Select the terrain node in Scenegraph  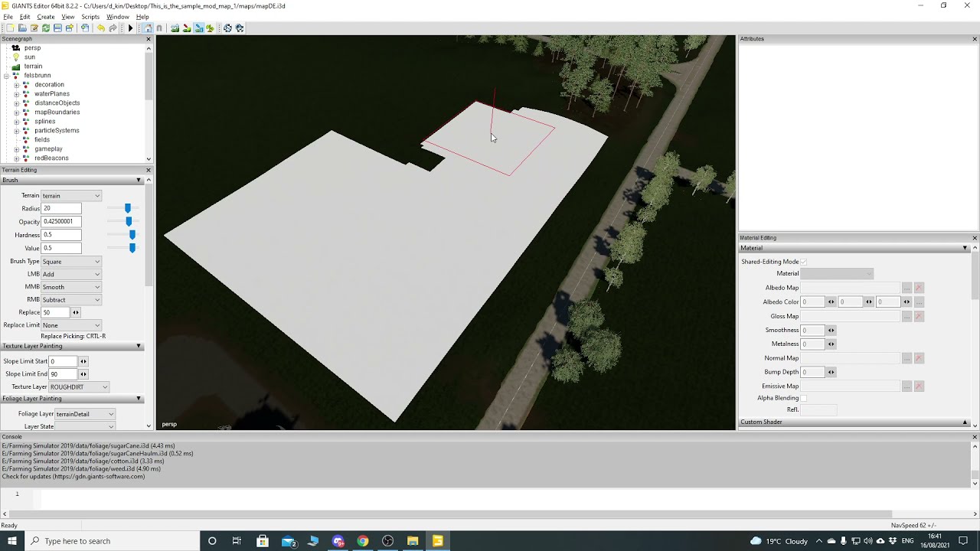(33, 67)
